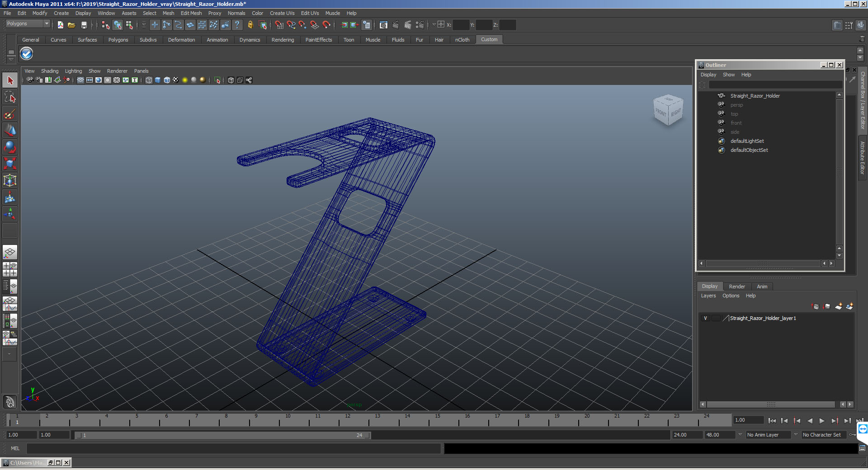Viewport: 868px width, 470px height.
Task: Activate the Lasso Select tool
Action: point(10,97)
